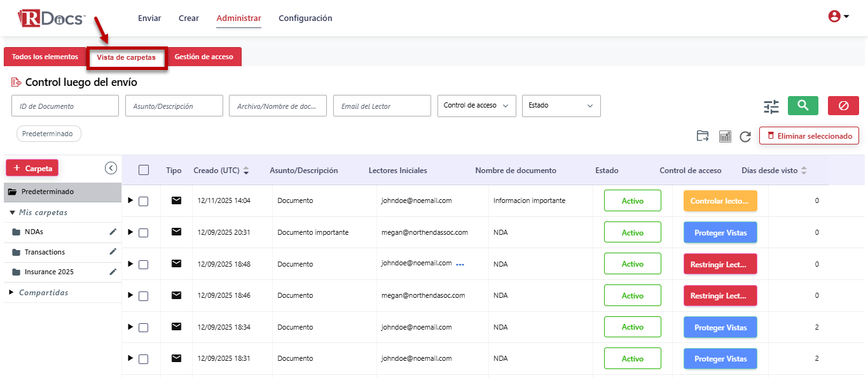The image size is (868, 378).
Task: Open the Estado dropdown filter
Action: tap(561, 106)
